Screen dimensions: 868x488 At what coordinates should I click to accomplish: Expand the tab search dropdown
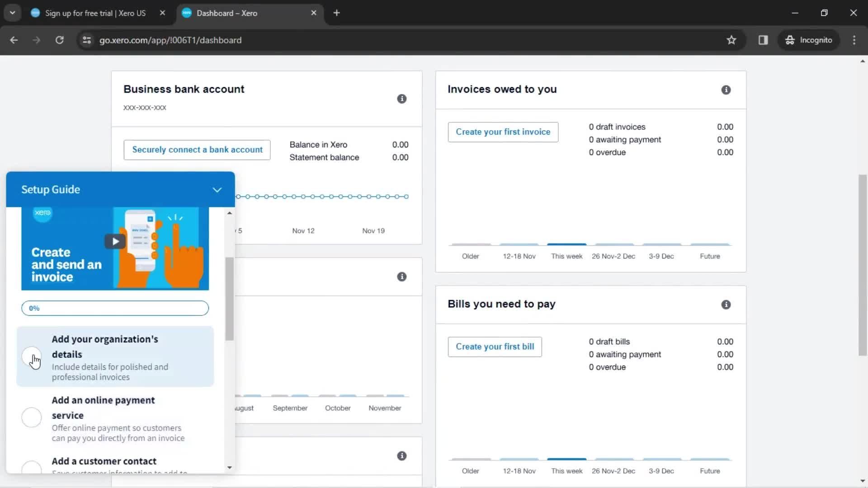pos(13,13)
